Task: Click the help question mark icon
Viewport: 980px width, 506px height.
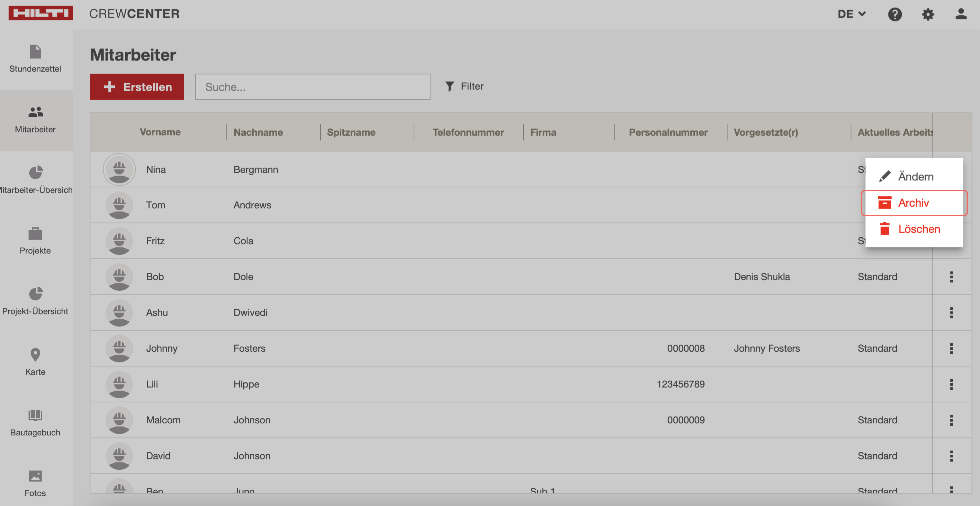Action: (894, 14)
